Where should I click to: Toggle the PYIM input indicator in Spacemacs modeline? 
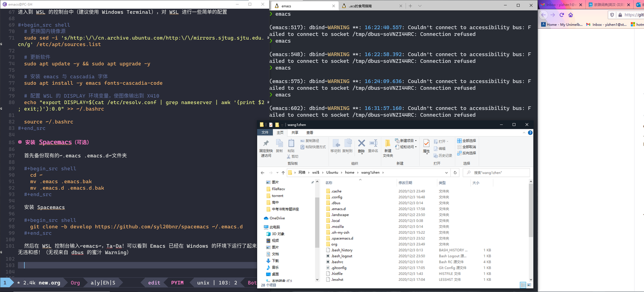[177, 283]
